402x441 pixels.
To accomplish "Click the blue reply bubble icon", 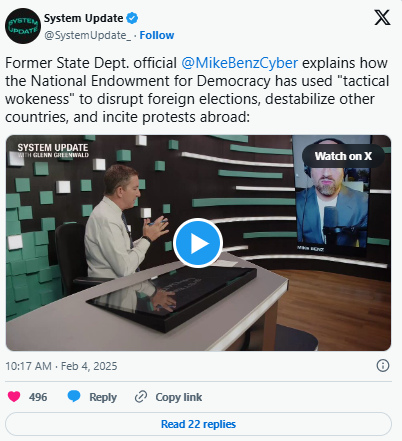I will (x=74, y=396).
